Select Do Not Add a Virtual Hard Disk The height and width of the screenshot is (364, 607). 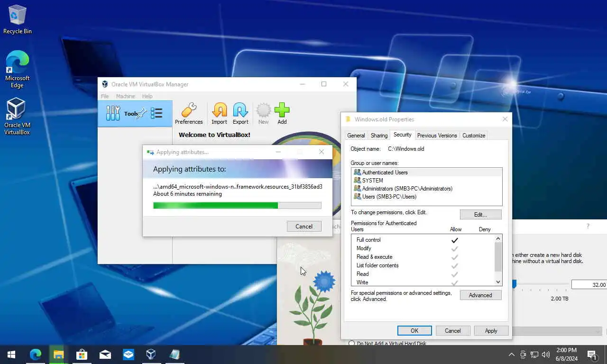click(387, 343)
